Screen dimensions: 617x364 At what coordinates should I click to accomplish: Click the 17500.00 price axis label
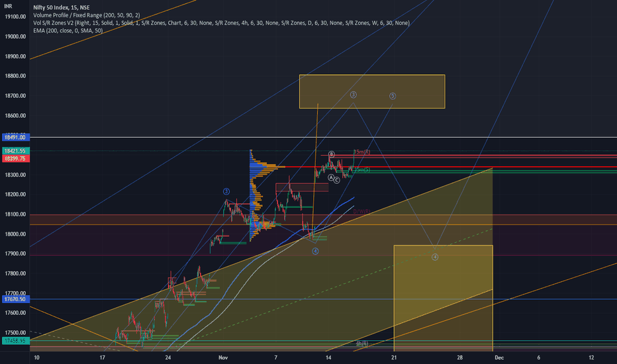(x=15, y=332)
